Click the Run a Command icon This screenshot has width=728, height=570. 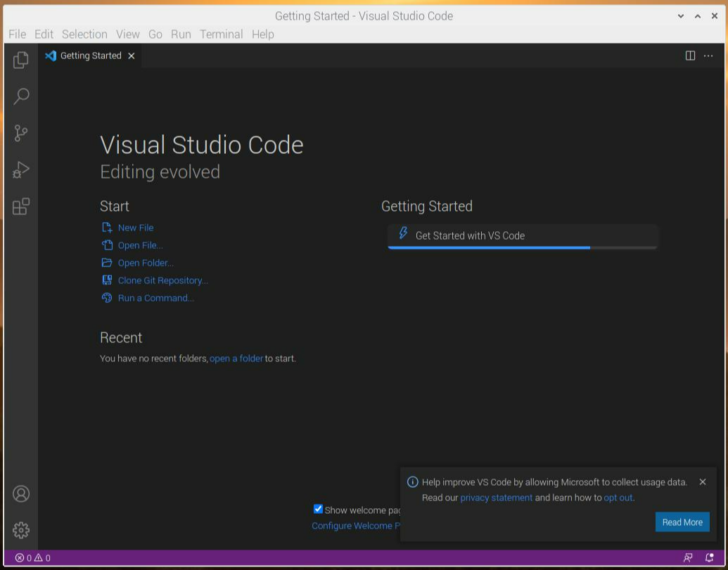pyautogui.click(x=107, y=298)
